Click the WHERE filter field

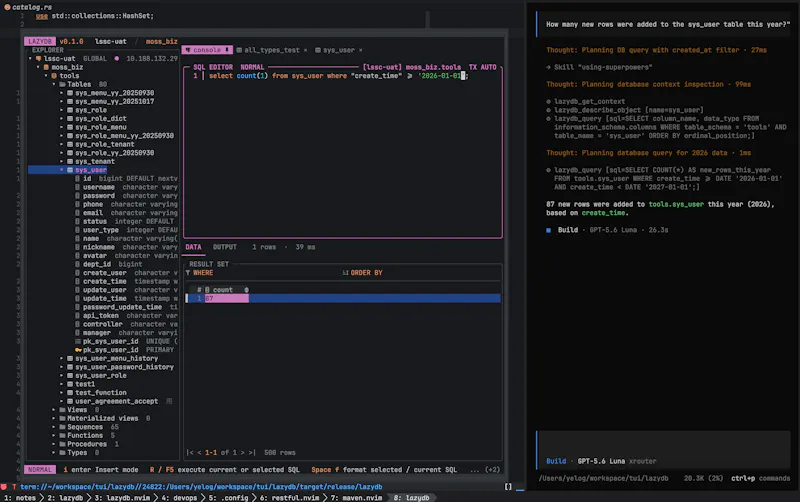click(262, 273)
